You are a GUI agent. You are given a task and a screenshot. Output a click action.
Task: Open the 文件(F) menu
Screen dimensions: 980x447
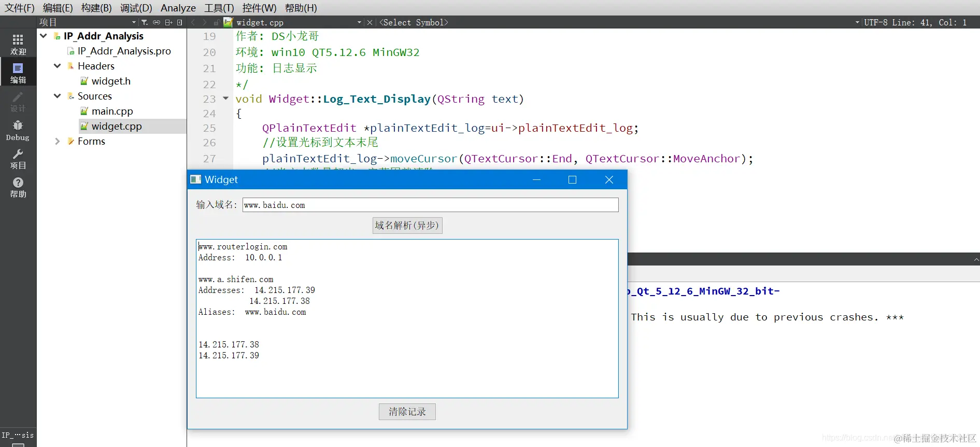pyautogui.click(x=19, y=8)
